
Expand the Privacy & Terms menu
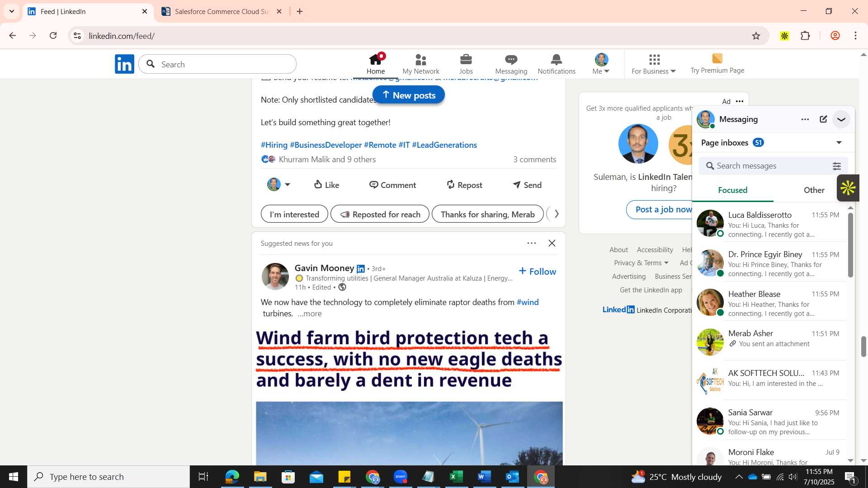click(641, 263)
